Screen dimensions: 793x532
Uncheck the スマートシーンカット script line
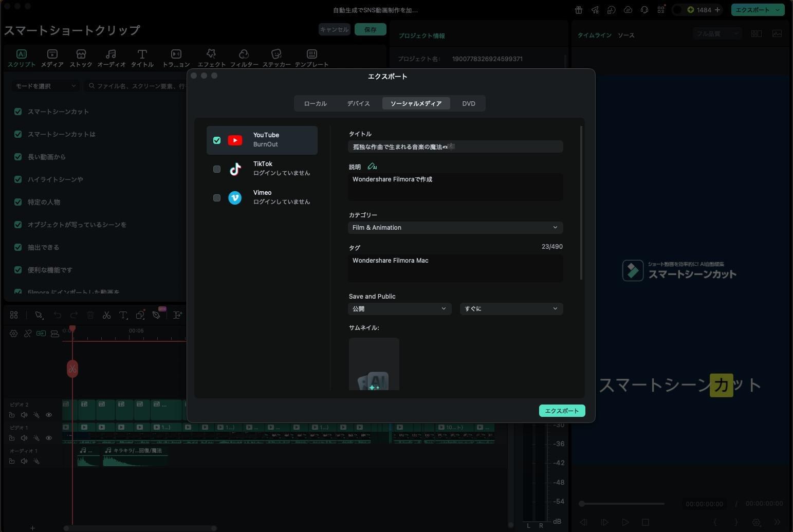click(18, 112)
